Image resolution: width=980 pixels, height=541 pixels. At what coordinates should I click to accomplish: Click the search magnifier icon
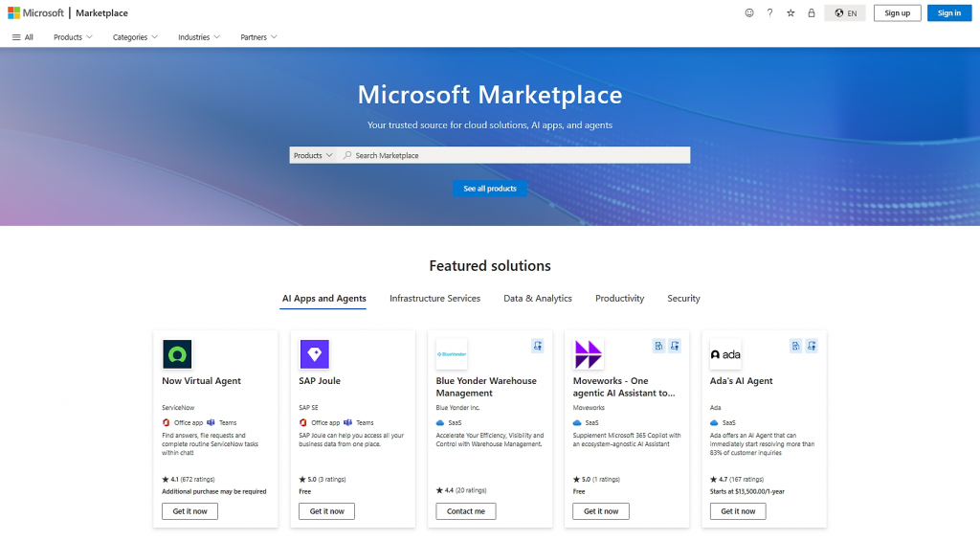(x=347, y=155)
